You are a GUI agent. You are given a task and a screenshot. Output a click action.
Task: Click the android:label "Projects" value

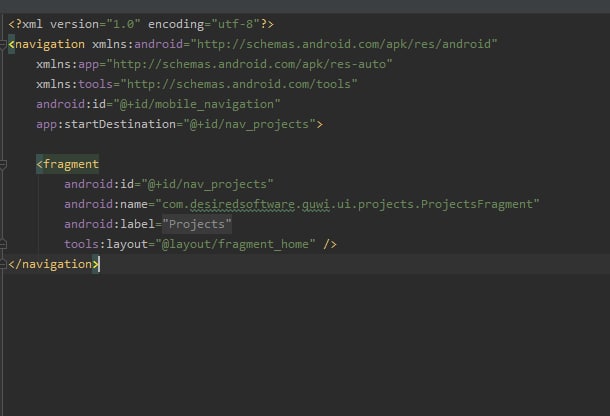coord(197,225)
